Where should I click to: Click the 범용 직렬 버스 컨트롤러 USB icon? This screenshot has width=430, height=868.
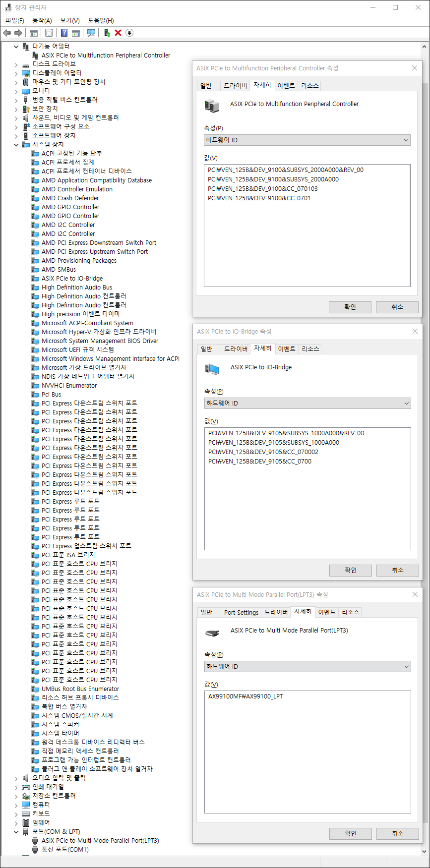26,100
